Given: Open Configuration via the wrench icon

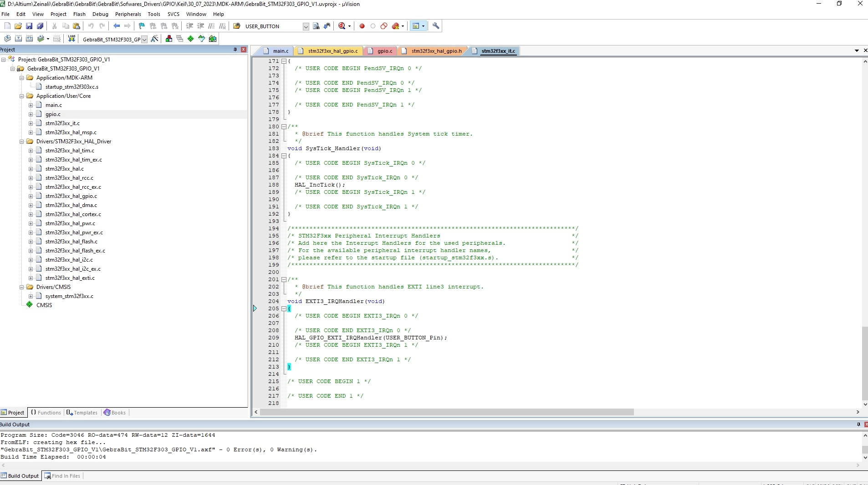Looking at the screenshot, I should point(436,26).
